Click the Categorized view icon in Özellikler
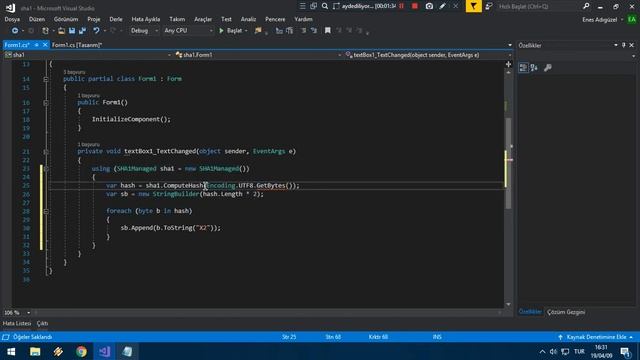 click(523, 68)
